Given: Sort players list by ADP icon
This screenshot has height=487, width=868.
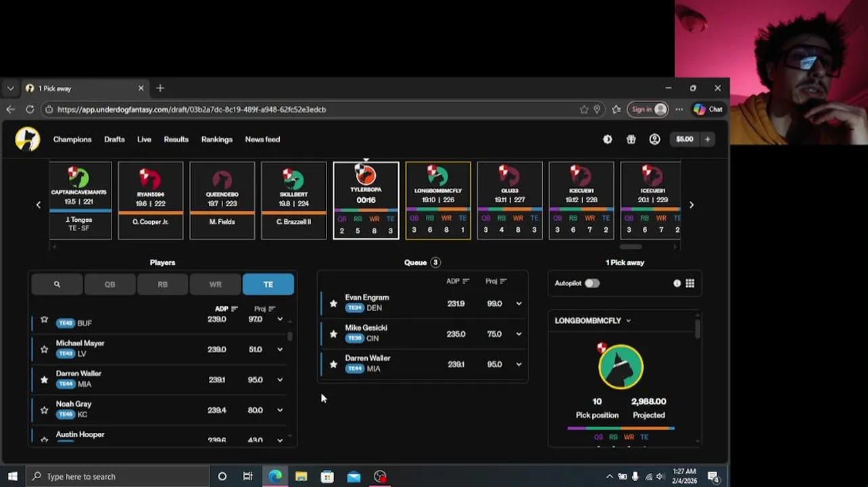Looking at the screenshot, I should pyautogui.click(x=235, y=309).
